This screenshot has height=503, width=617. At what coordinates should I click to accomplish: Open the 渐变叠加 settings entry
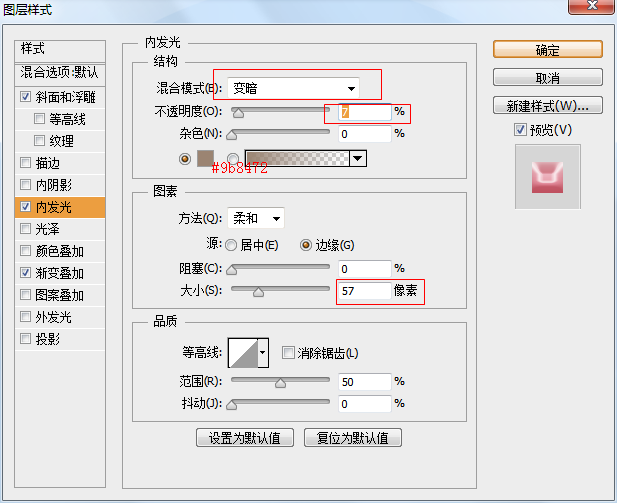click(x=59, y=273)
